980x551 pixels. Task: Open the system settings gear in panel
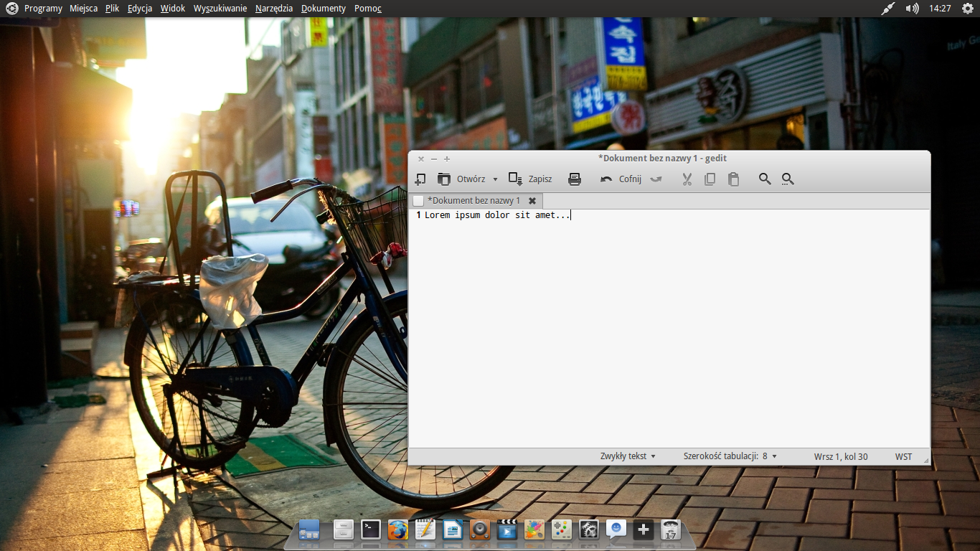(x=968, y=9)
